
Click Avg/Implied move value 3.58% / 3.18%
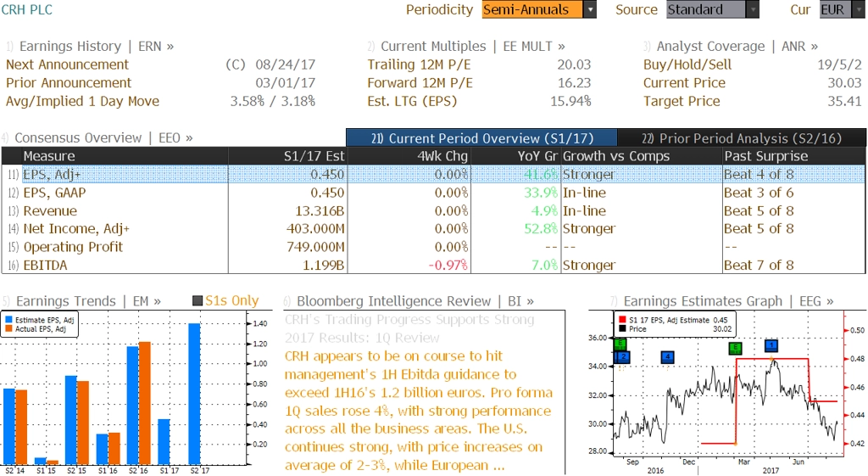272,102
